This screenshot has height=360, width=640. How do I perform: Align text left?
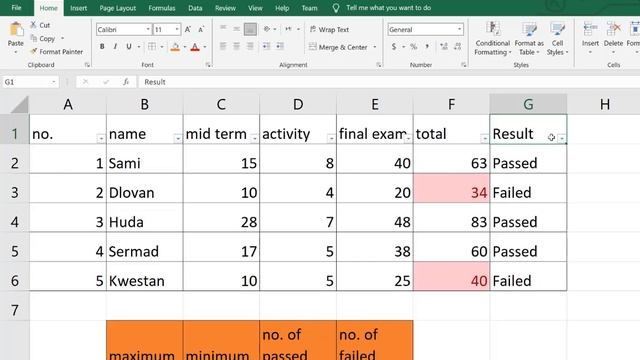(x=223, y=46)
